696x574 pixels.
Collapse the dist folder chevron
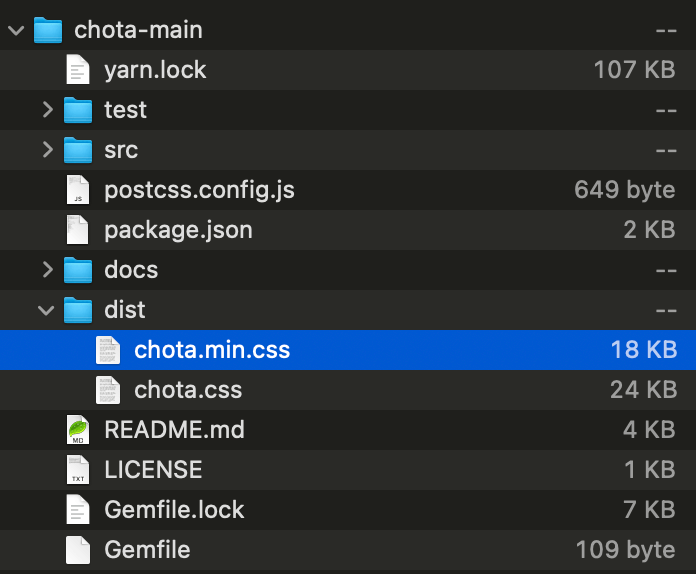[x=46, y=310]
